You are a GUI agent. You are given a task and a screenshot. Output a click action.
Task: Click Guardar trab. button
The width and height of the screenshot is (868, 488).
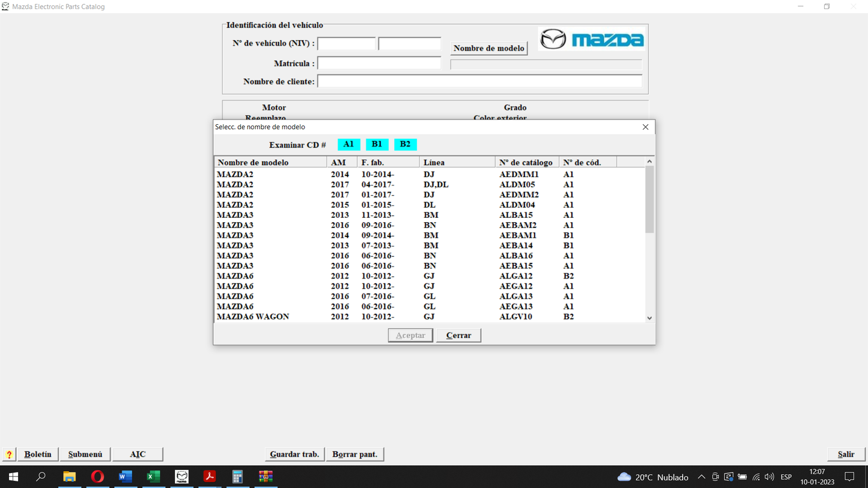294,454
